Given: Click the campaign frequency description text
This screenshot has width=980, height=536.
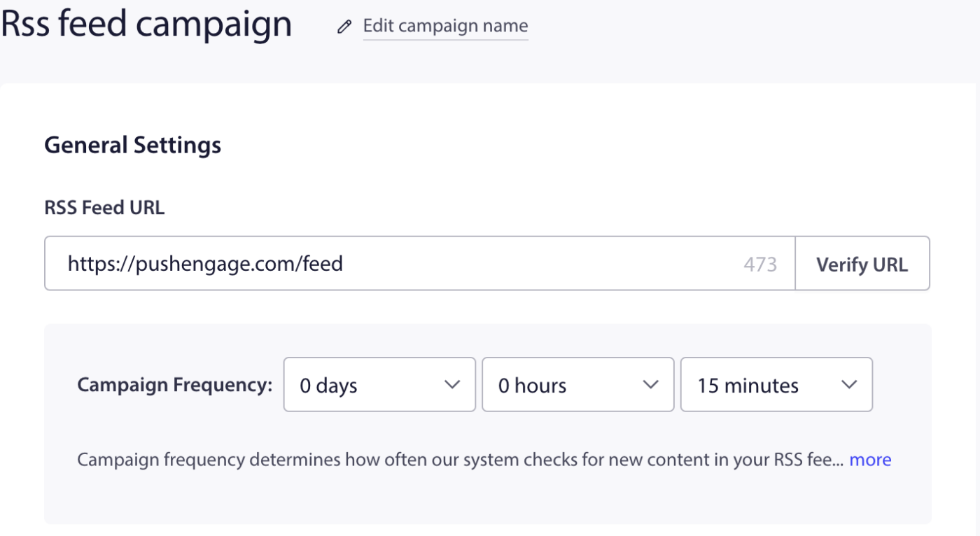Looking at the screenshot, I should pos(461,460).
